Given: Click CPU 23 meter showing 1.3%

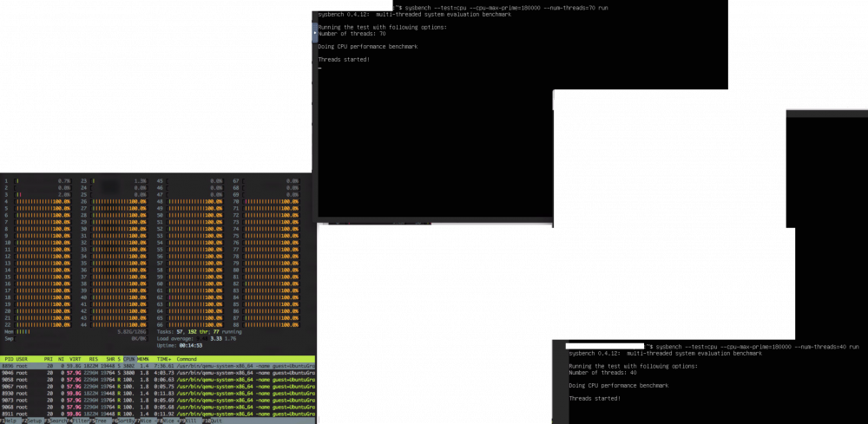Looking at the screenshot, I should pyautogui.click(x=114, y=180).
